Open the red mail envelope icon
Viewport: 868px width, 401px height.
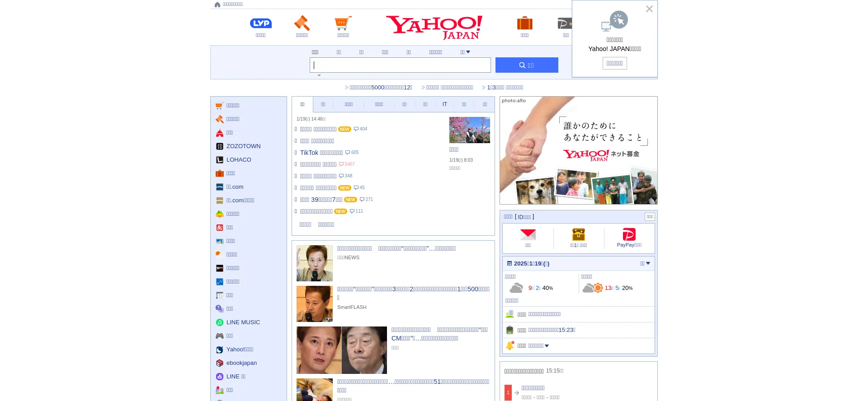pos(528,234)
